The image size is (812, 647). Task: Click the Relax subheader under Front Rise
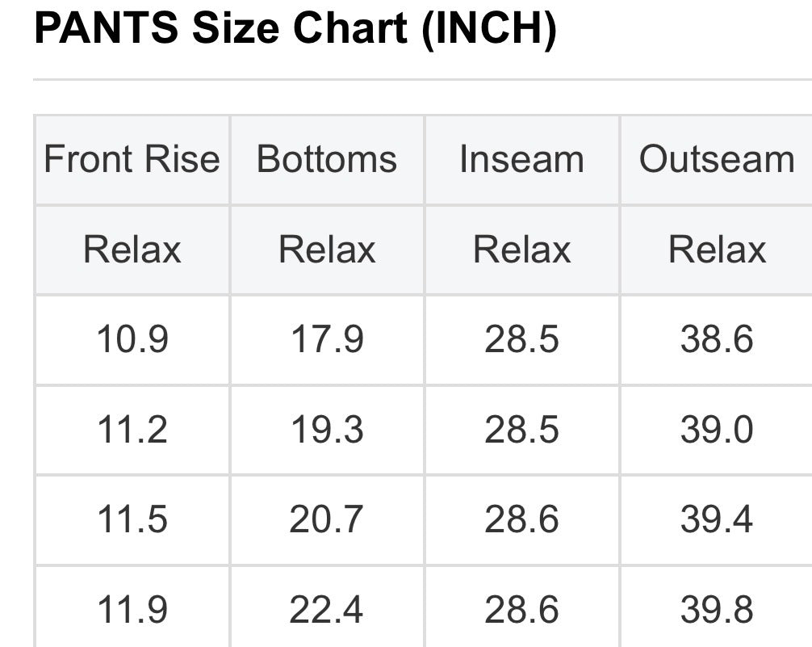pos(132,250)
